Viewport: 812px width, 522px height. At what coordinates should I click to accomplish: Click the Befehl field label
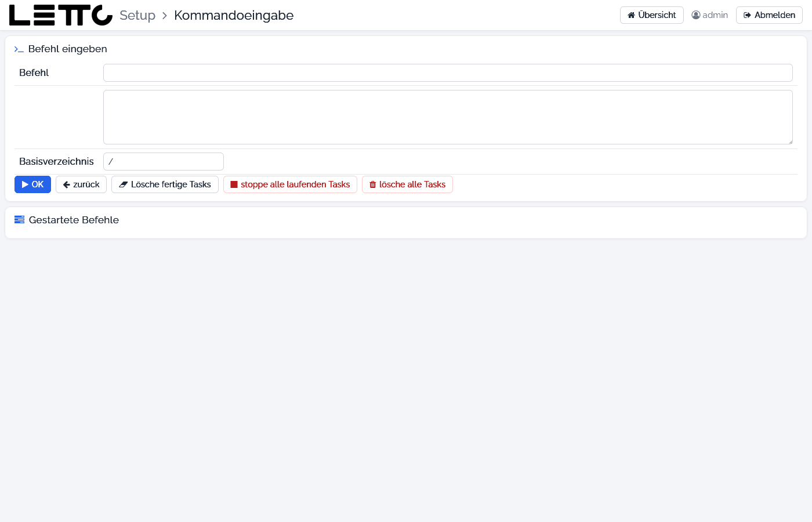coord(34,73)
